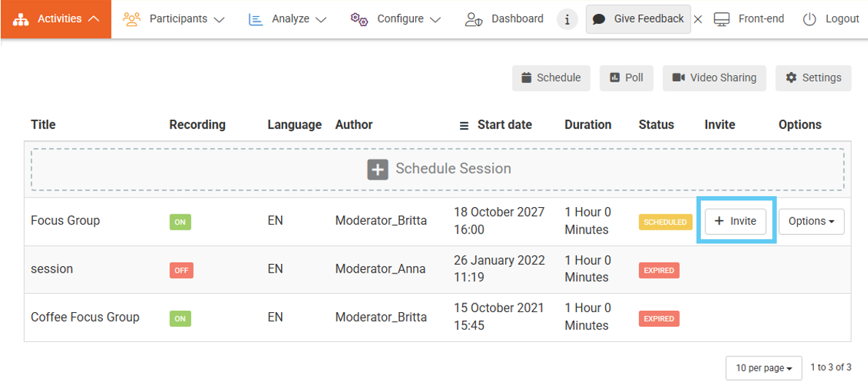The height and width of the screenshot is (388, 868).
Task: Click the Dashboard icon in navbar
Action: click(x=474, y=19)
